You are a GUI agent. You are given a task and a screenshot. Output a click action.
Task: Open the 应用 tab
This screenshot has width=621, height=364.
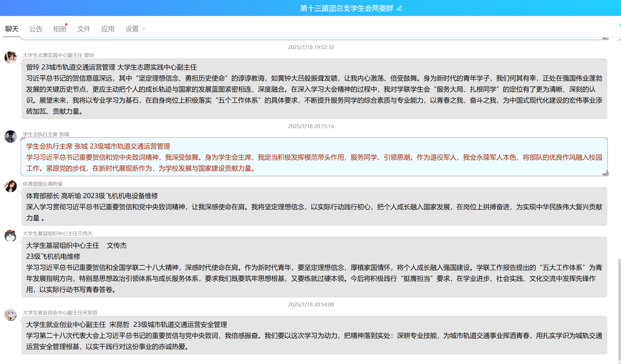click(108, 29)
